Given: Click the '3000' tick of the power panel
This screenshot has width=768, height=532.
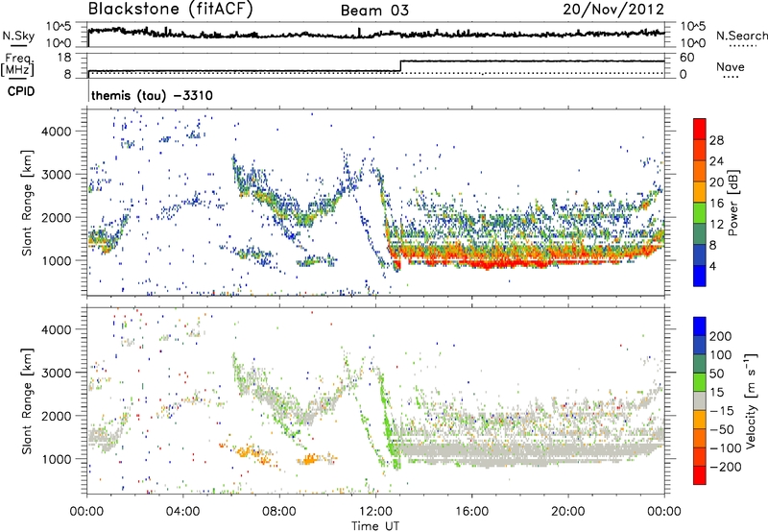Looking at the screenshot, I should (57, 175).
